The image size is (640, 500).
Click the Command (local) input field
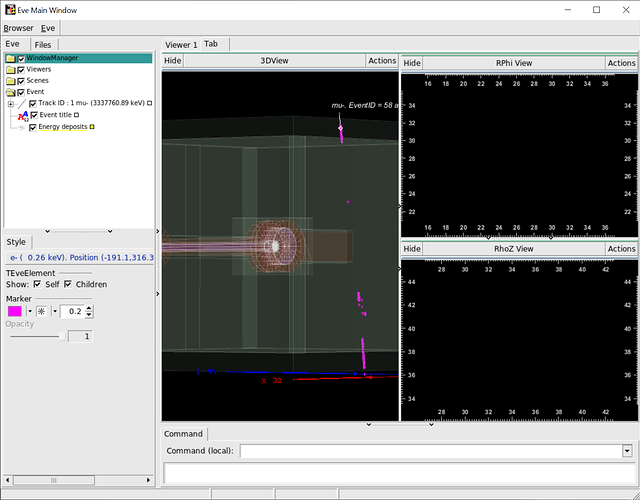(431, 451)
